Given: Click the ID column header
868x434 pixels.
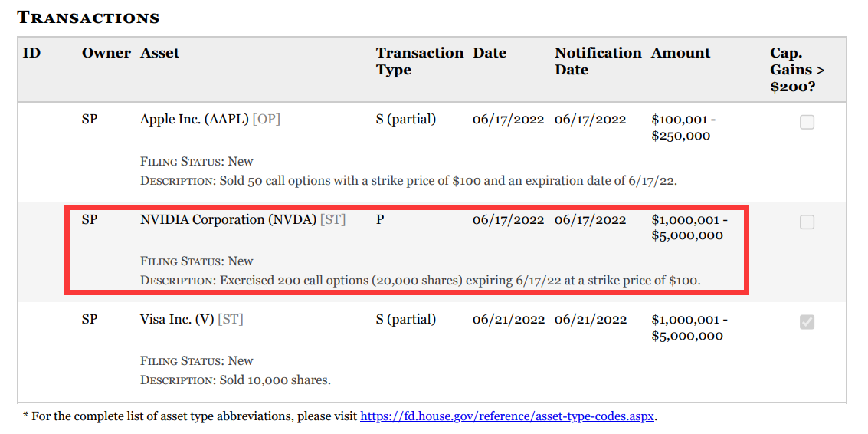Looking at the screenshot, I should tap(31, 53).
